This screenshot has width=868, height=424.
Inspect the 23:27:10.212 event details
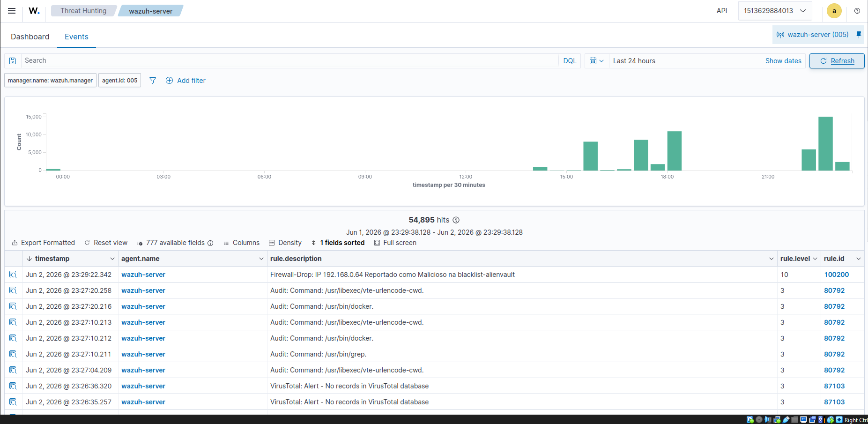[x=13, y=338]
